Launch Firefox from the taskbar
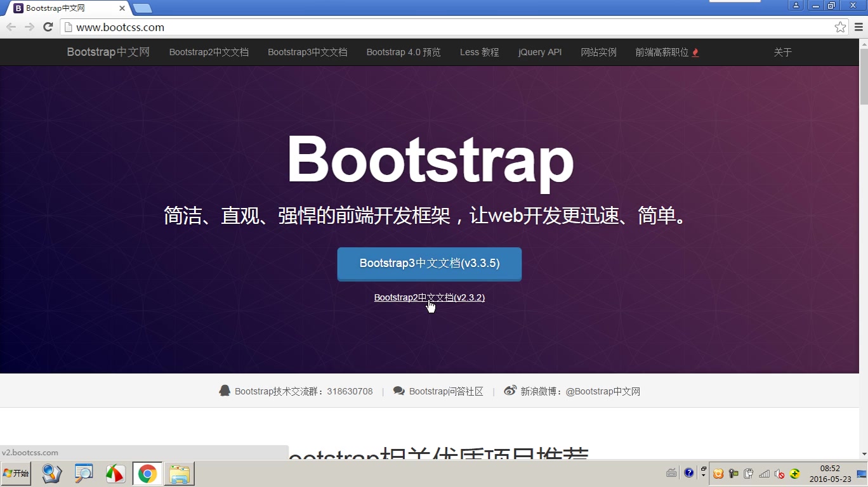Image resolution: width=868 pixels, height=487 pixels. 115,473
